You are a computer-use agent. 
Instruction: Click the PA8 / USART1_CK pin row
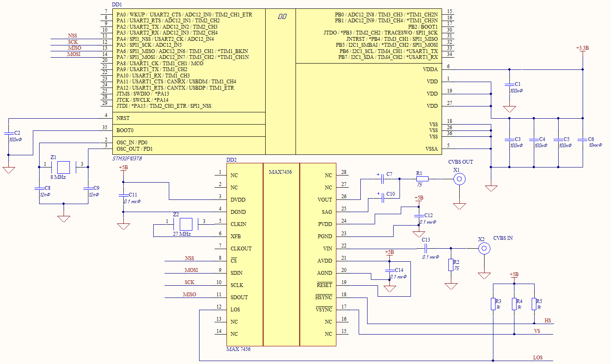coord(160,63)
